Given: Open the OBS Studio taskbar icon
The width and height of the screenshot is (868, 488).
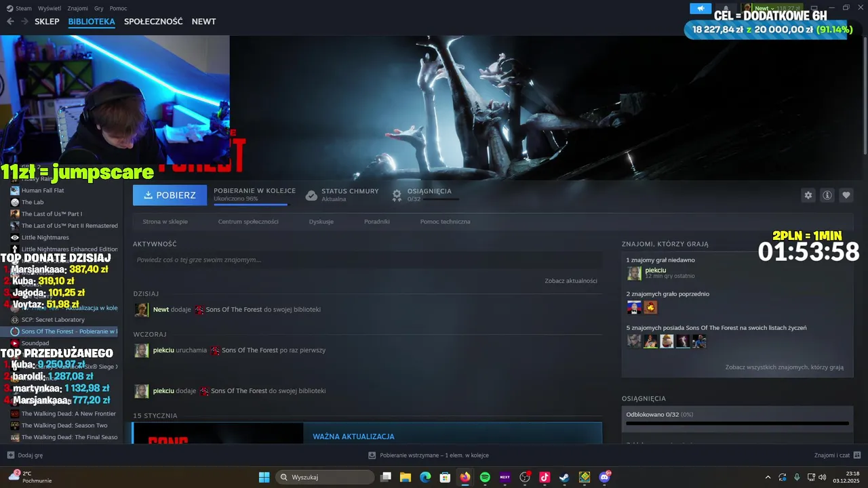Looking at the screenshot, I should pyautogui.click(x=524, y=477).
